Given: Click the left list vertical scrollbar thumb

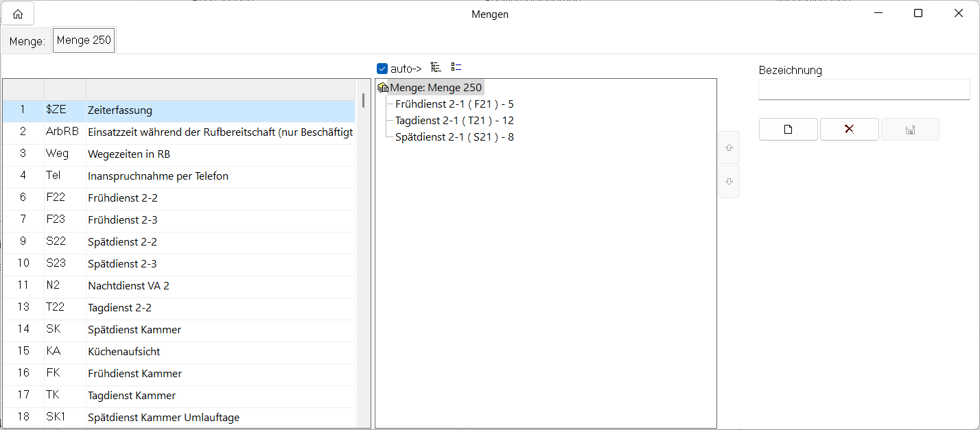Looking at the screenshot, I should 363,101.
